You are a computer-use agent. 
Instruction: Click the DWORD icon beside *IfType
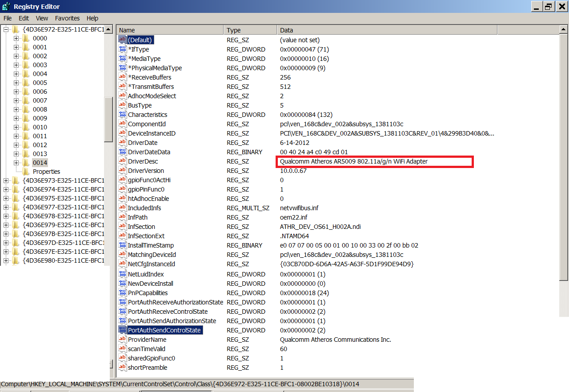point(123,49)
